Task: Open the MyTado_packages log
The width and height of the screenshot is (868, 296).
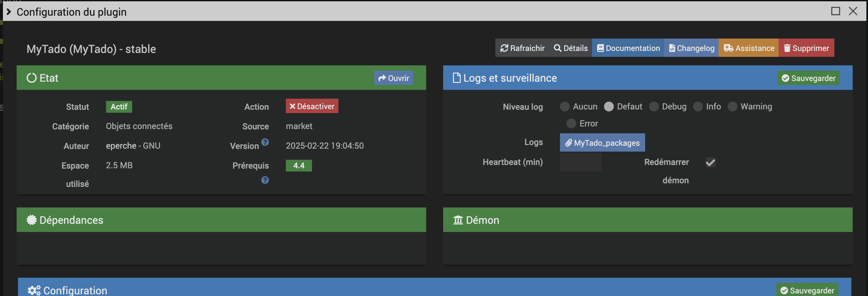Action: coord(602,142)
